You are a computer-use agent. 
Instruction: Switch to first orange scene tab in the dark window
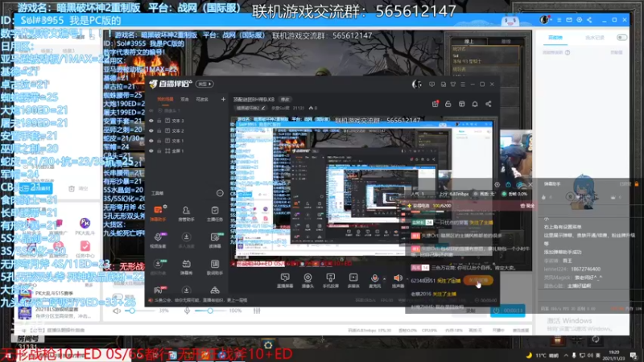[x=165, y=99]
